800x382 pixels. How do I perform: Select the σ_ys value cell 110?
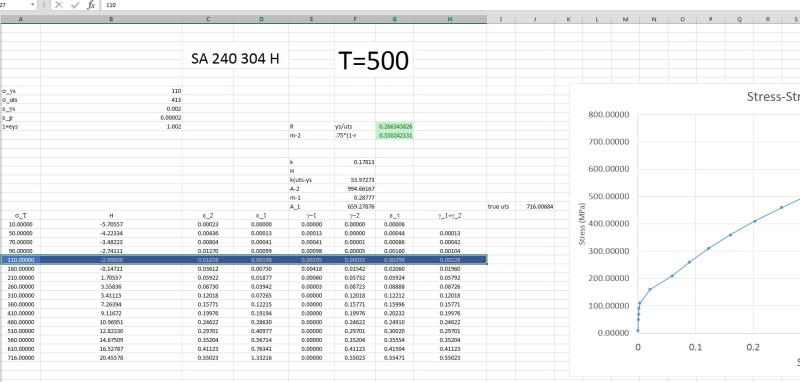pos(111,91)
